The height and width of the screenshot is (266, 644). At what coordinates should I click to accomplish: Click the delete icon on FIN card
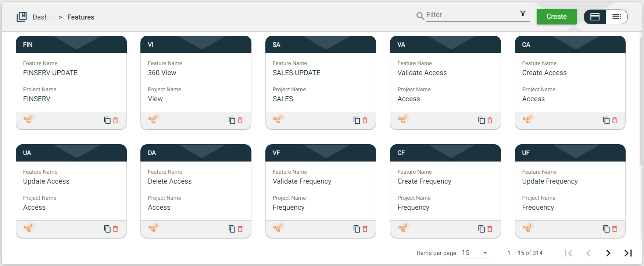coord(115,120)
